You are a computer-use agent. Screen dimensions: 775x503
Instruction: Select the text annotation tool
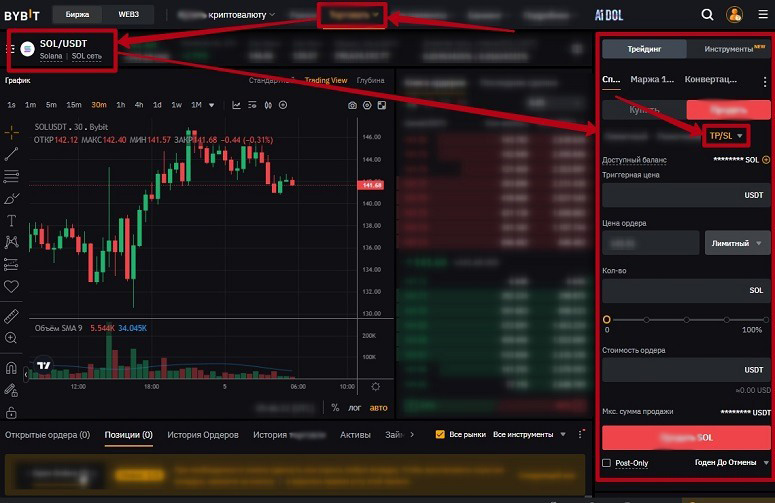point(11,220)
